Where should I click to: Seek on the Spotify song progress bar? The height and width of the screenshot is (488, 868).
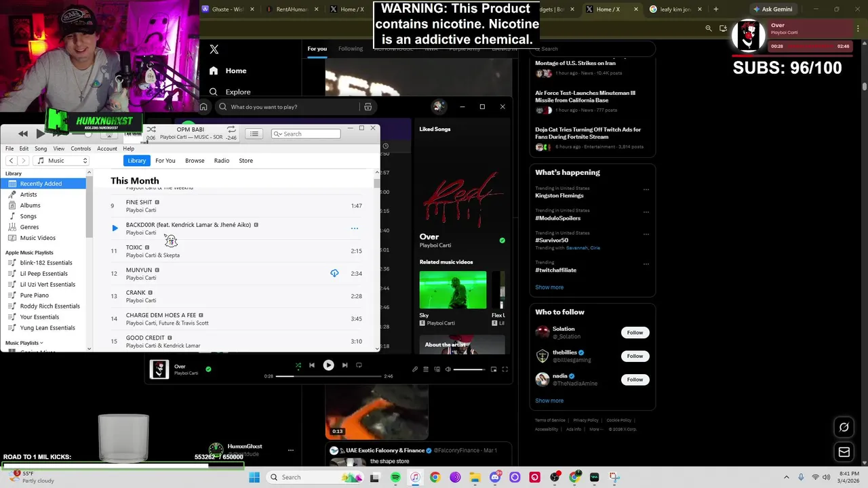pyautogui.click(x=328, y=376)
